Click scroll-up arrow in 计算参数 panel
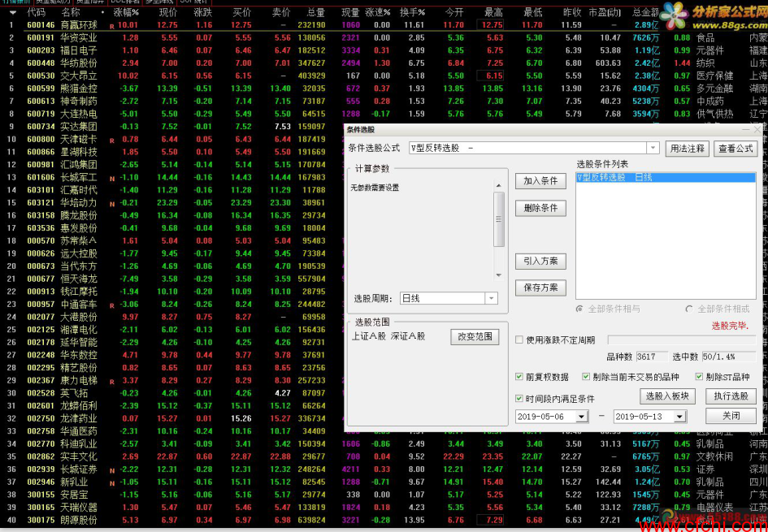The width and height of the screenshot is (768, 532). (x=499, y=185)
